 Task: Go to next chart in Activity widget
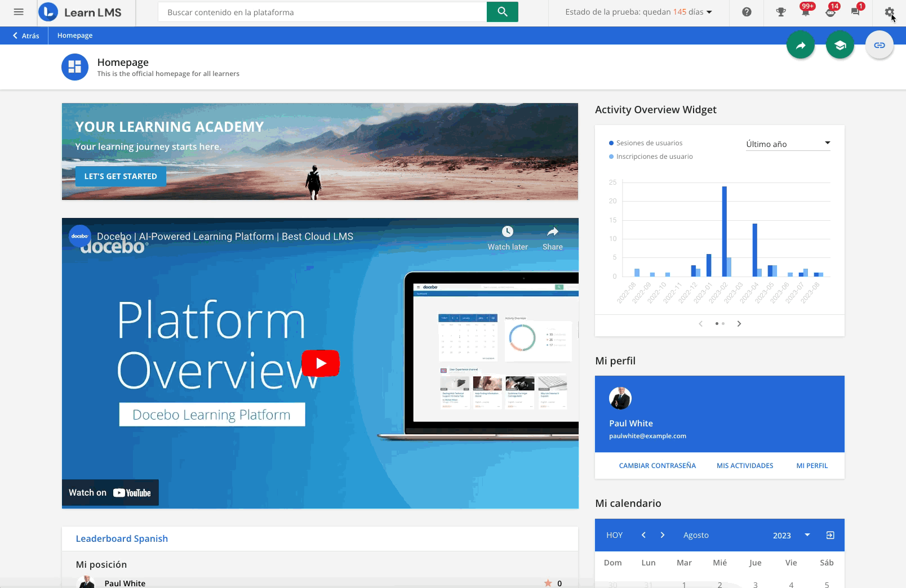739,323
